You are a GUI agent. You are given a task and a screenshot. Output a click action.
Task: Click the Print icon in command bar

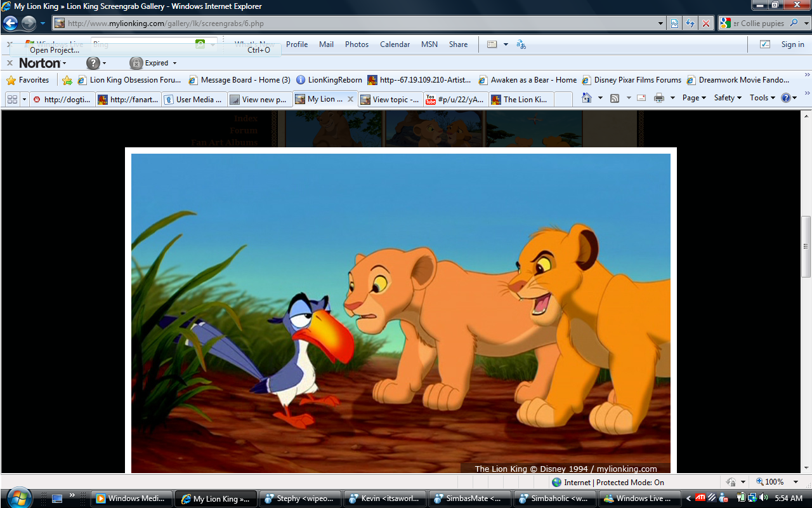pos(659,98)
